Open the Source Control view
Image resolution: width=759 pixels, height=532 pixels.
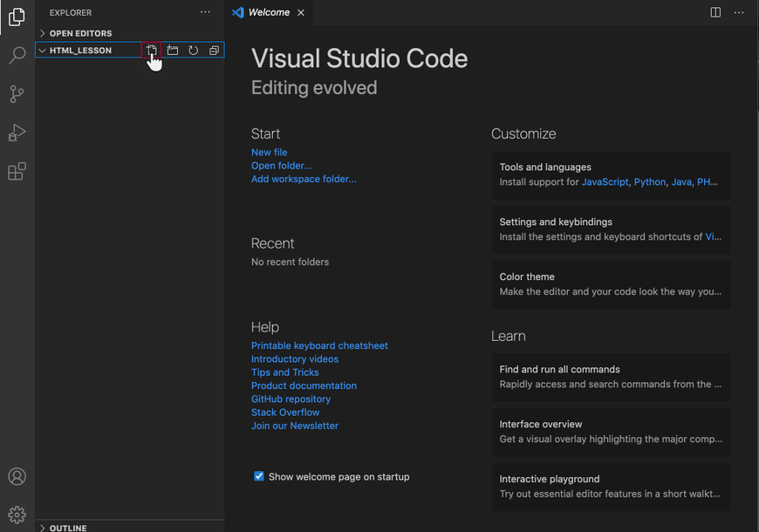coord(17,94)
